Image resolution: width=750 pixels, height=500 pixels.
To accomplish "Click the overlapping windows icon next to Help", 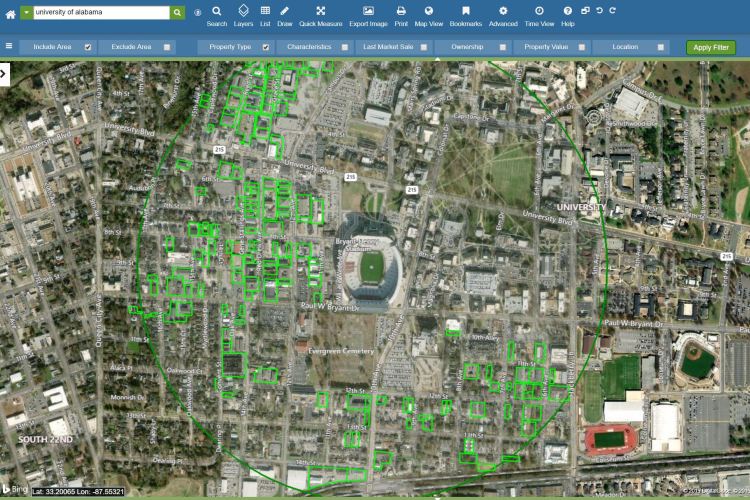I will tap(585, 10).
